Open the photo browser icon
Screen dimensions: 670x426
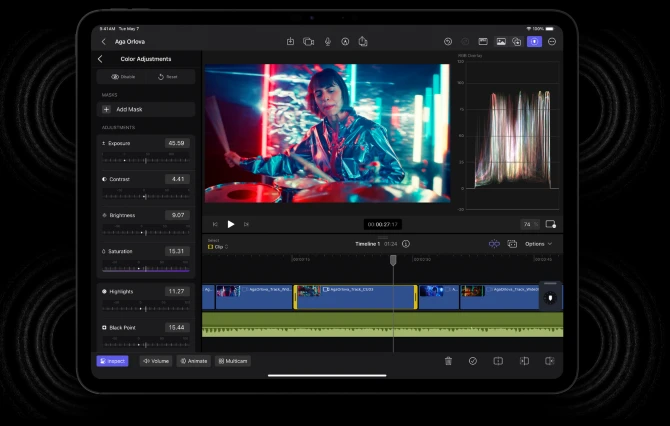point(500,42)
